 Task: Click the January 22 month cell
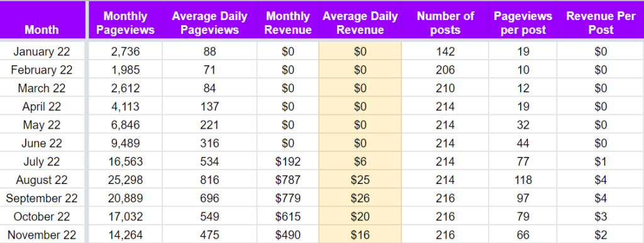(42, 51)
